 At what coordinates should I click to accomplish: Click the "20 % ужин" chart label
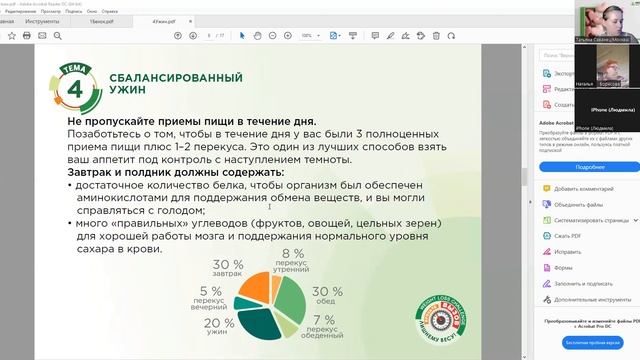[219, 326]
